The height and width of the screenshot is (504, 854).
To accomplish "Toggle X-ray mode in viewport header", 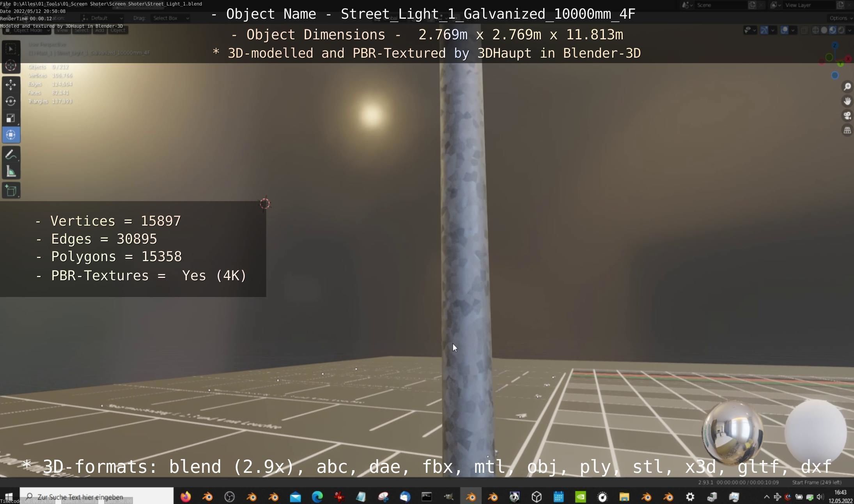I will click(x=804, y=30).
